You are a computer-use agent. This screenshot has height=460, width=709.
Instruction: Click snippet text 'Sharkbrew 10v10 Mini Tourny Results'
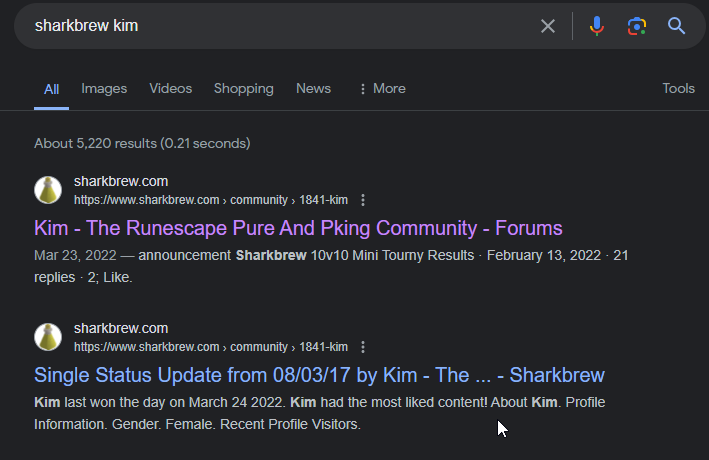coord(355,256)
